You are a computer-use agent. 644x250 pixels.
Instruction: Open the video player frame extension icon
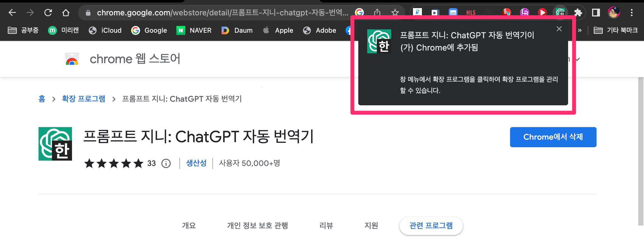tap(435, 13)
